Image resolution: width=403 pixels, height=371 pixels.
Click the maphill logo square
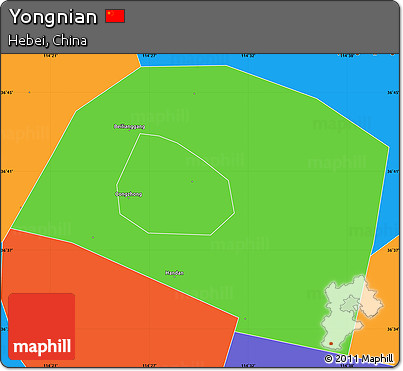pos(42,326)
